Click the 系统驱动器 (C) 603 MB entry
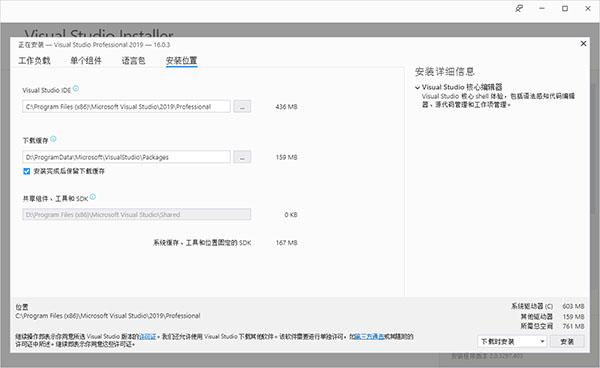The width and height of the screenshot is (600, 368). tap(548, 306)
